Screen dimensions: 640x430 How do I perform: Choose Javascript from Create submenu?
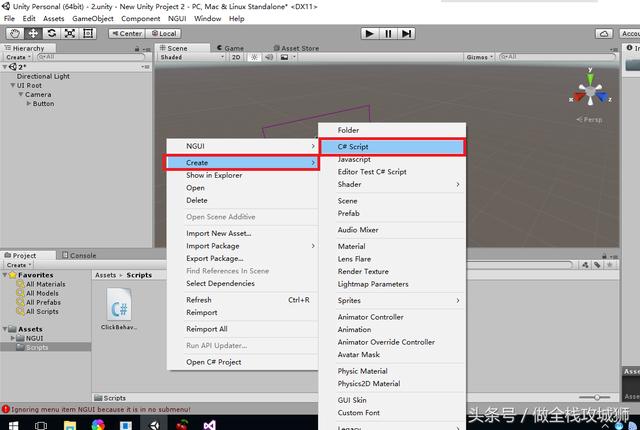[x=392, y=160]
